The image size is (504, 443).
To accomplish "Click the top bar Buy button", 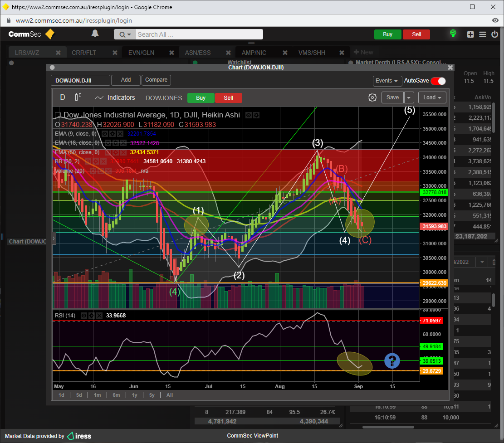I will (x=388, y=34).
